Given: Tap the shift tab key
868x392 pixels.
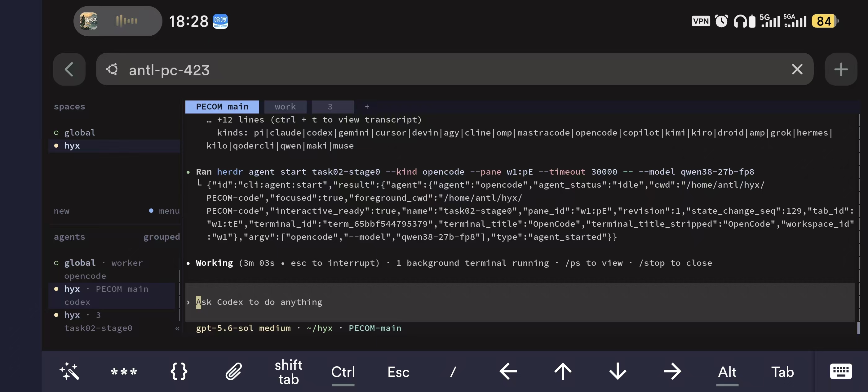Looking at the screenshot, I should 288,372.
